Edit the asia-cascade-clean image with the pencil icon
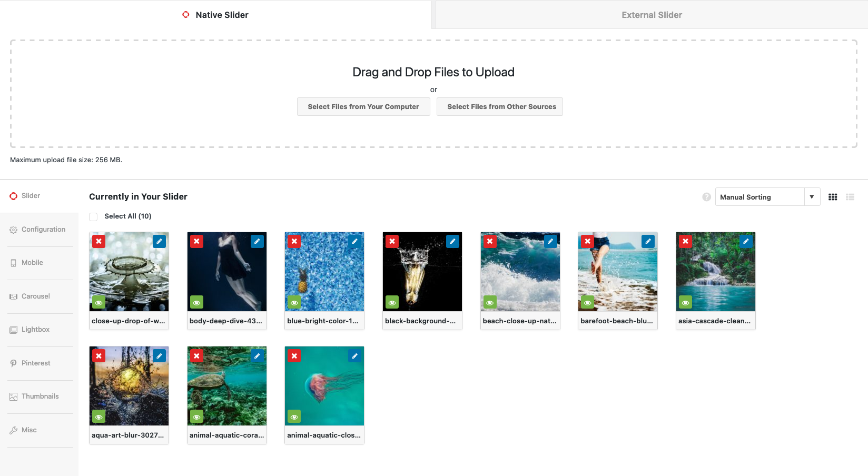This screenshot has height=476, width=868. tap(746, 241)
